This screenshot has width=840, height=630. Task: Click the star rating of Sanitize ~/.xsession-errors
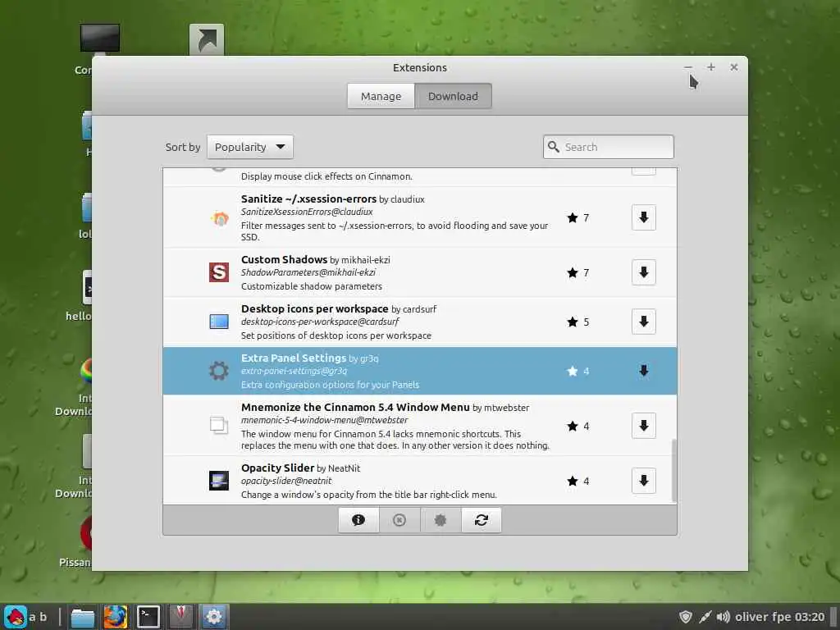pyautogui.click(x=578, y=218)
